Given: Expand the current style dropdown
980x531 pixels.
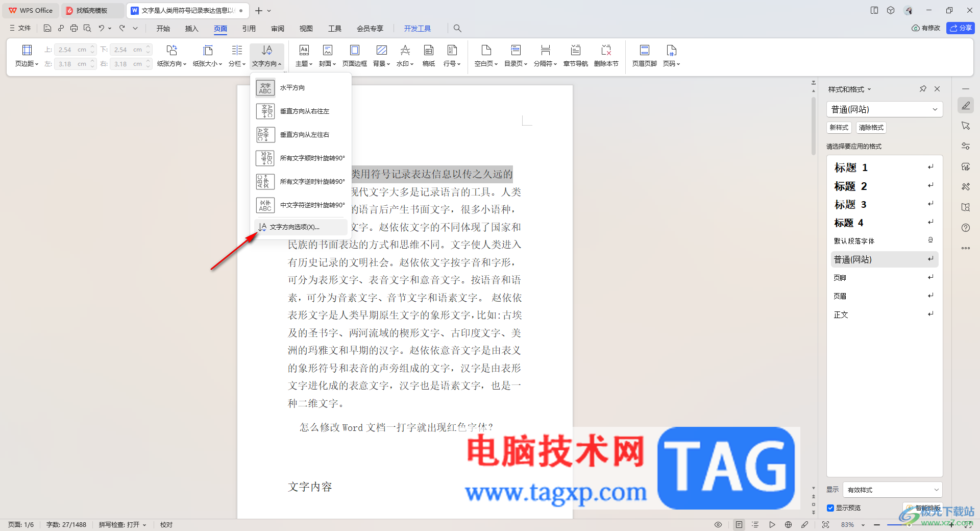Looking at the screenshot, I should 935,109.
